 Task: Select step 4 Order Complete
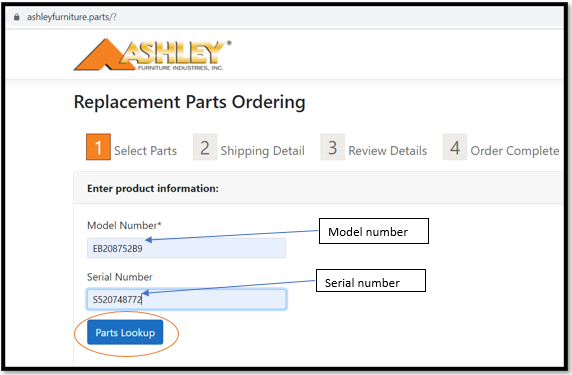point(501,147)
